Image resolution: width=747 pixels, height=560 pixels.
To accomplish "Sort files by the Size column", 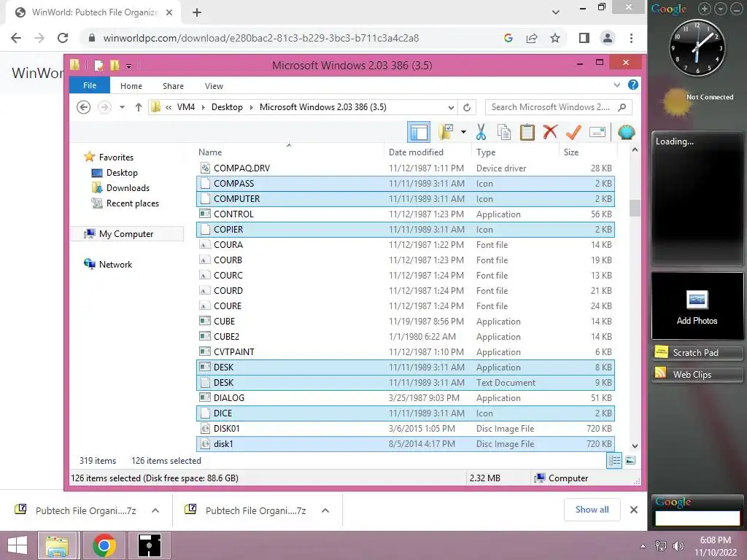I will coord(571,152).
